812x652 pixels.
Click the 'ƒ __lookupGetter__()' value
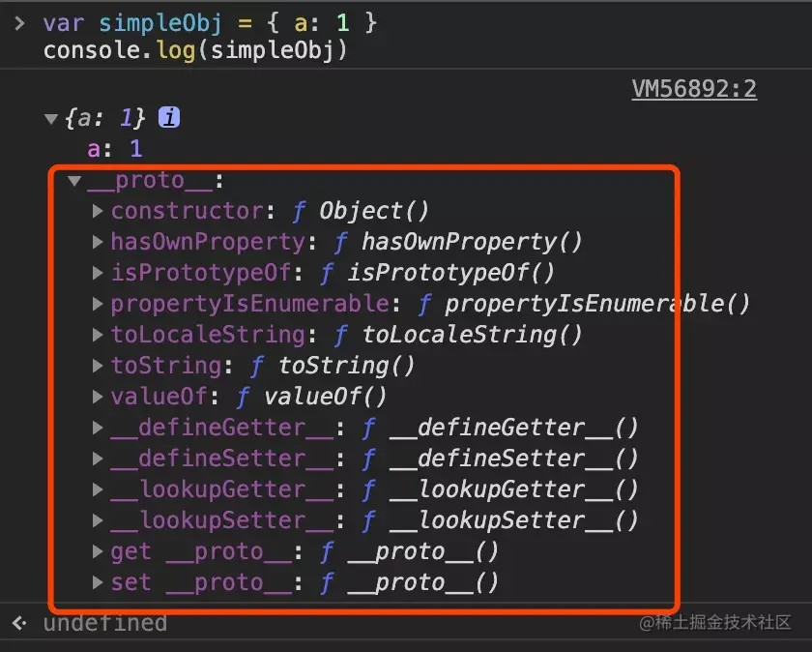click(500, 490)
